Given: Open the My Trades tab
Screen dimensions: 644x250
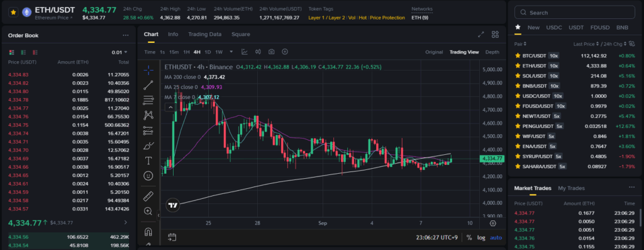Looking at the screenshot, I should [571, 188].
